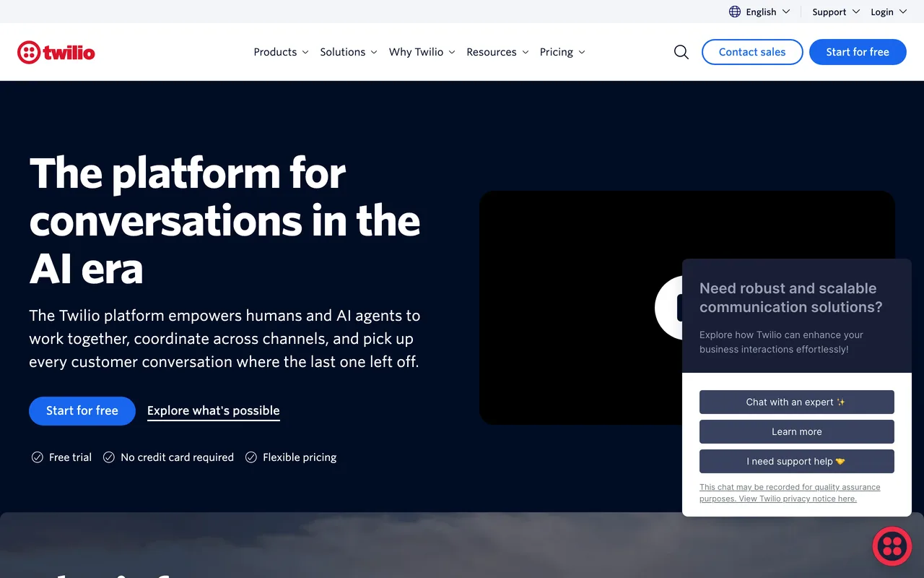
Task: Click the Free trial label
Action: (70, 457)
